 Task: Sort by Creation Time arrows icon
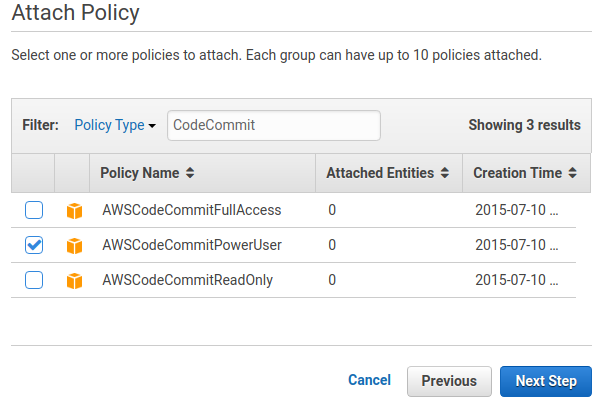pos(573,173)
